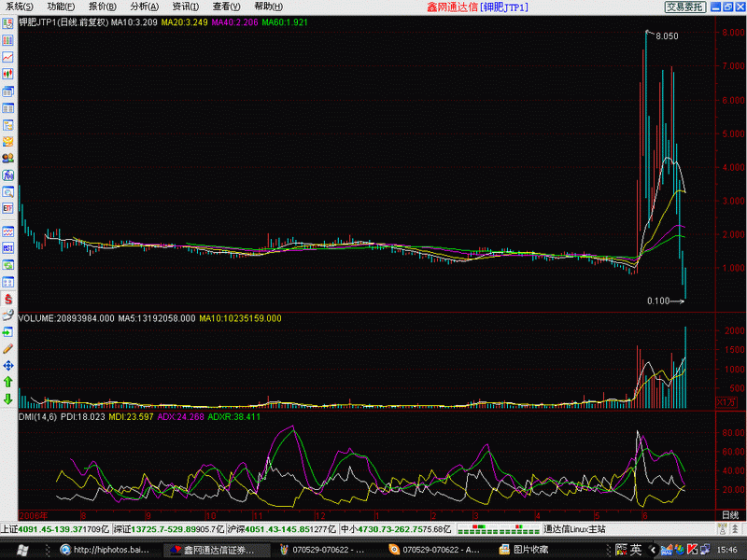747x560 pixels.
Task: Open the 功能(F) menu
Action: (61, 7)
